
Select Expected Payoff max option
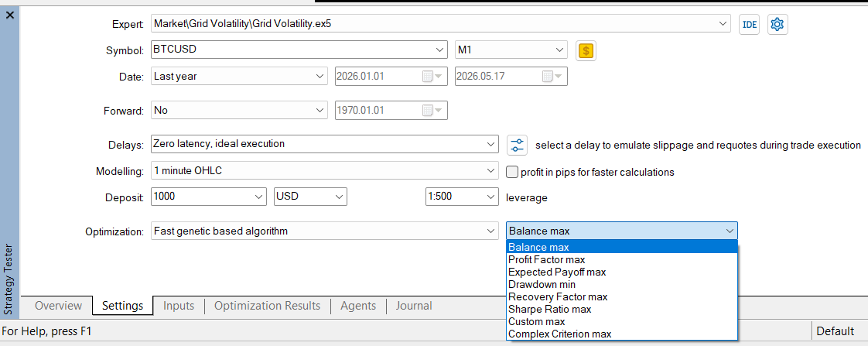(622, 272)
